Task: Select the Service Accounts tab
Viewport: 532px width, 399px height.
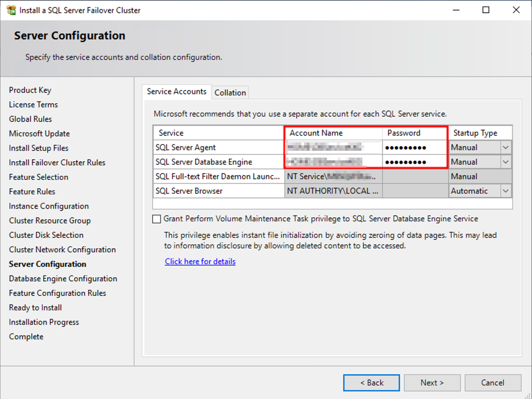Action: click(176, 92)
